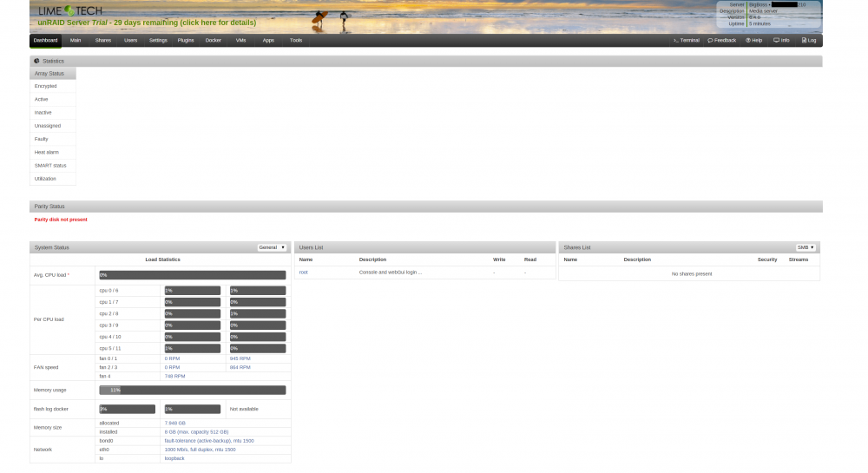The height and width of the screenshot is (473, 868).
Task: Click the cpu 5 / 11 label
Action: pos(110,349)
